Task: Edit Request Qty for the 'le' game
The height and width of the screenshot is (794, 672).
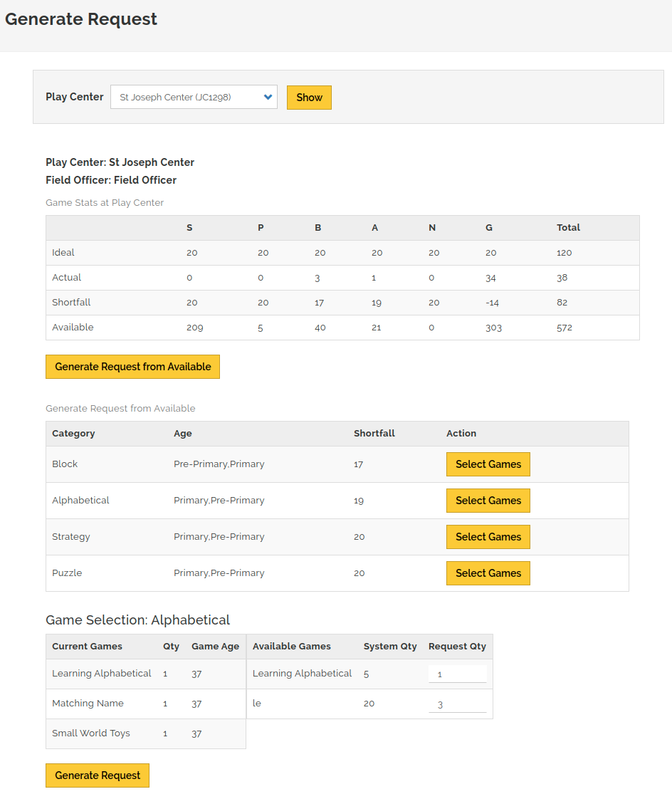Action: (458, 704)
